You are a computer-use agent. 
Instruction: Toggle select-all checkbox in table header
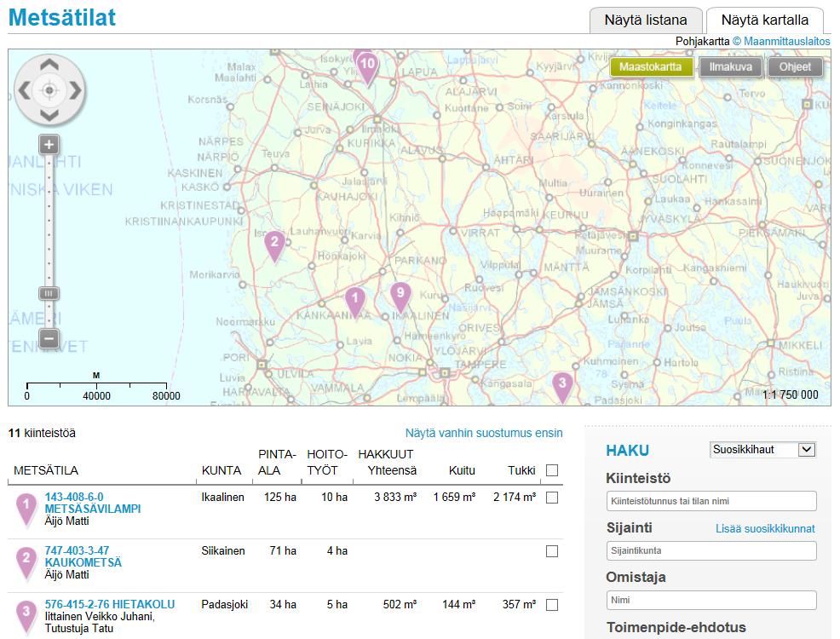pos(552,470)
